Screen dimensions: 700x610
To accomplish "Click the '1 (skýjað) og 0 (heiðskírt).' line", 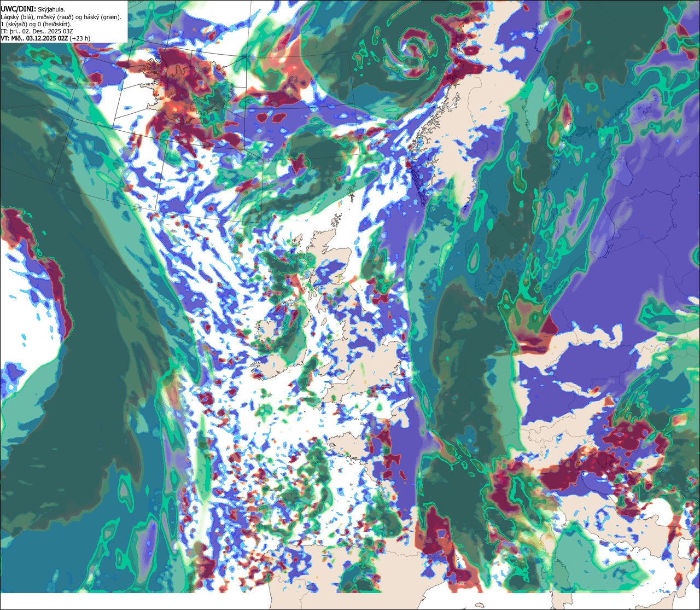I will tap(36, 24).
